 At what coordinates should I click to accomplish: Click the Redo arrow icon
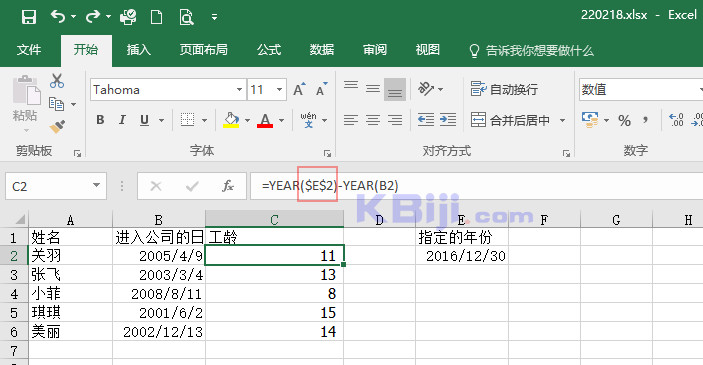pos(93,17)
